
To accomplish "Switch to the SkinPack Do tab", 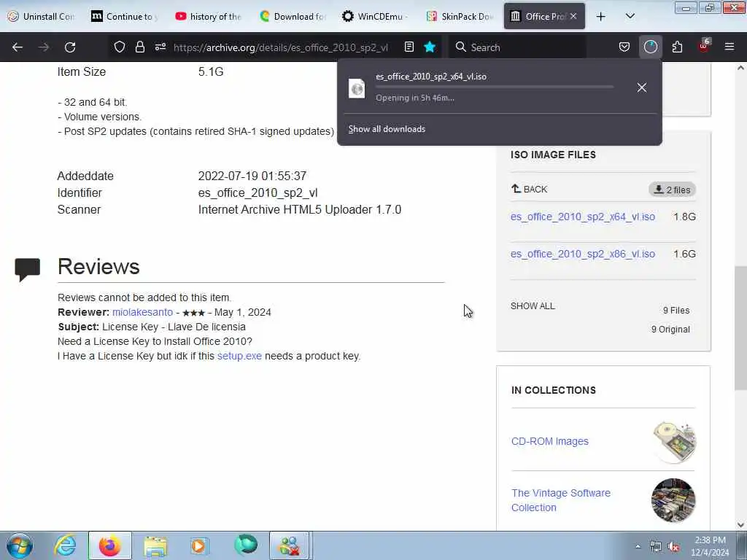I will [460, 16].
